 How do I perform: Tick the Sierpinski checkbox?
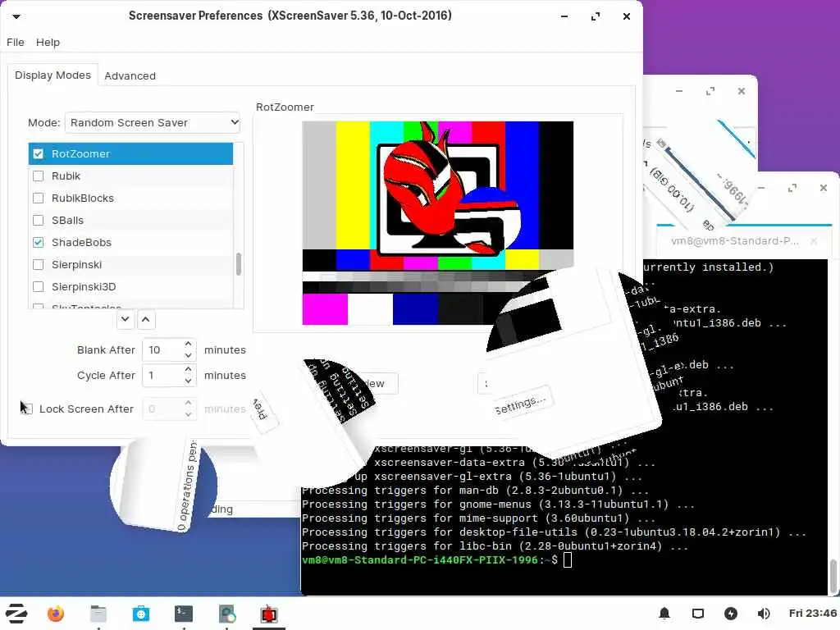pyautogui.click(x=38, y=265)
